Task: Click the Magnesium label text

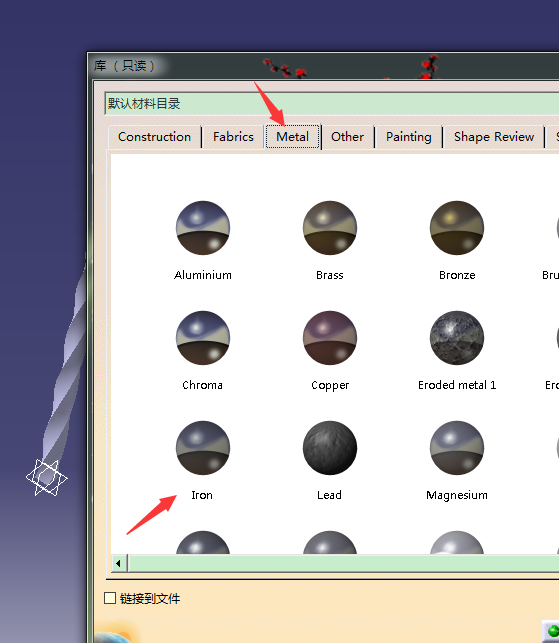Action: coord(457,495)
